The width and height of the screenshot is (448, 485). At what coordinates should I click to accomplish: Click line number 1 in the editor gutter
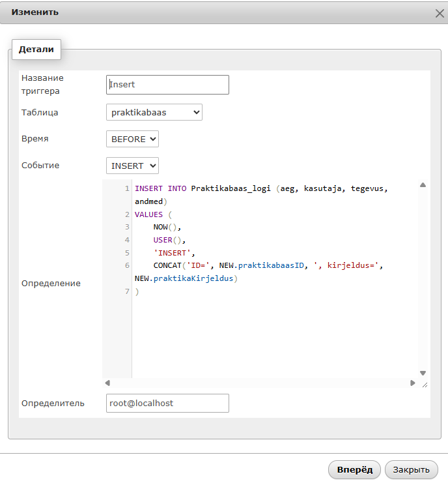point(127,188)
